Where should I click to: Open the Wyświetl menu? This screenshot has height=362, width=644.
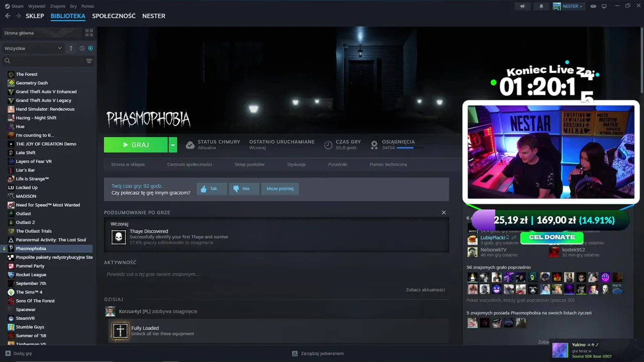pos(36,6)
